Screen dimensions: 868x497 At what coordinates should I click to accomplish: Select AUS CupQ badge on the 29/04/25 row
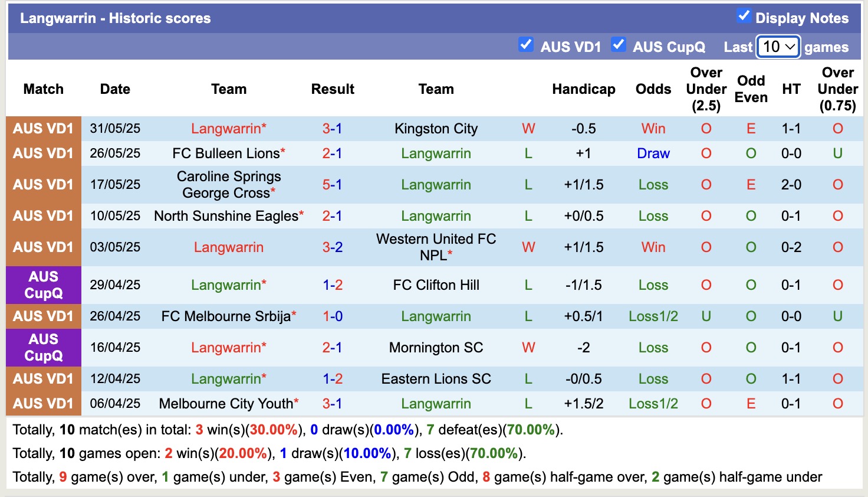[43, 285]
